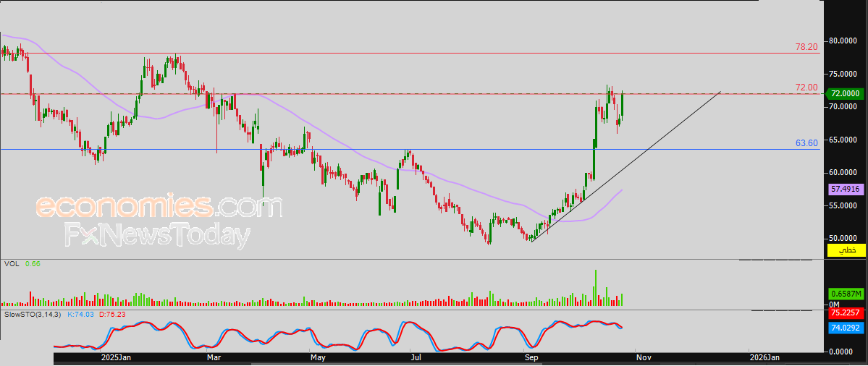Select the red 75.2257 stochastic tag

pyautogui.click(x=845, y=313)
